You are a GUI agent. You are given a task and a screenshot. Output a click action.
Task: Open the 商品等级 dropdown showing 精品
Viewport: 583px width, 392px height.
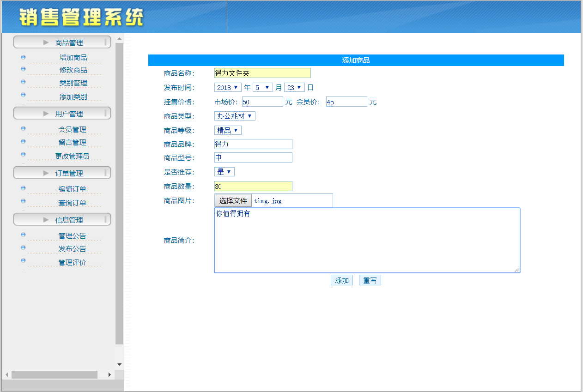[228, 130]
